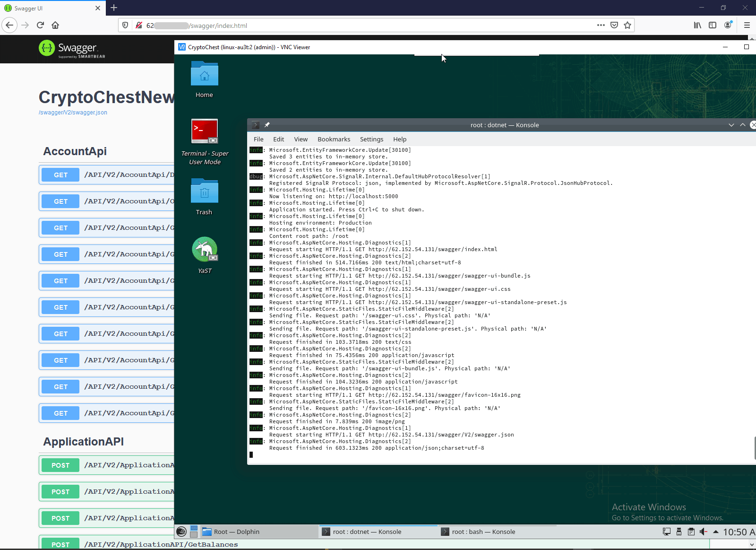Screen dimensions: 756x550
Task: Click the CryptoChestNew page title
Action: [x=106, y=97]
